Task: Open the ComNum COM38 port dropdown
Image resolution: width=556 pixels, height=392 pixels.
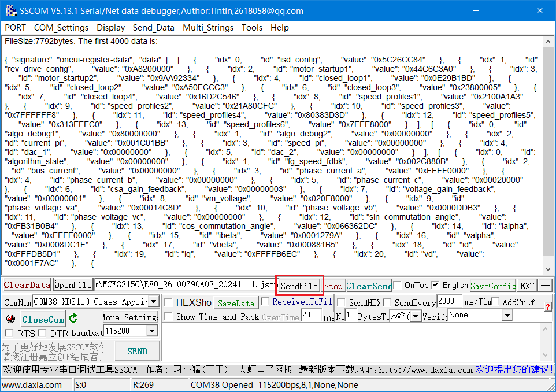Action: pyautogui.click(x=153, y=301)
